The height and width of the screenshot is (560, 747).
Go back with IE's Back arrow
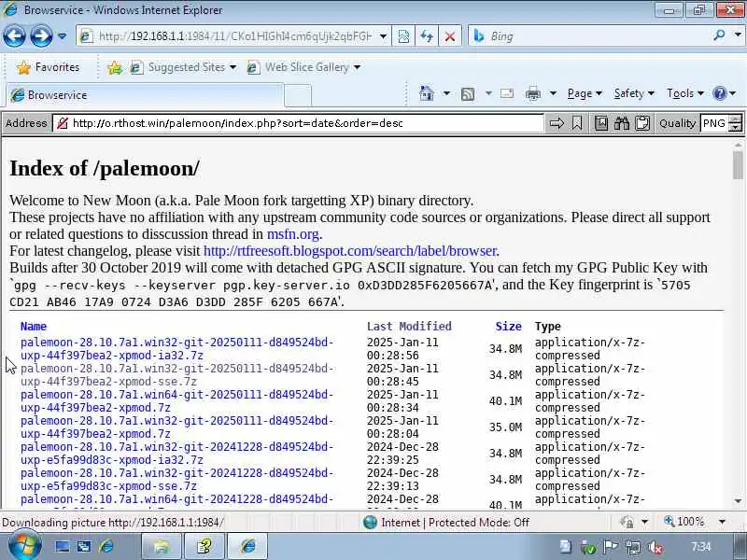tap(14, 35)
